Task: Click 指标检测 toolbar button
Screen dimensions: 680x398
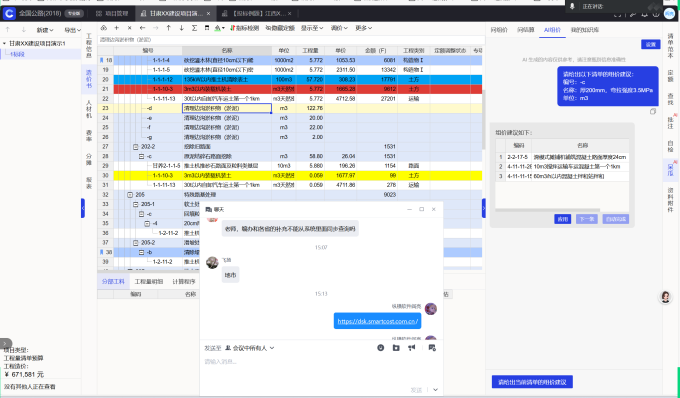Action: (244, 28)
